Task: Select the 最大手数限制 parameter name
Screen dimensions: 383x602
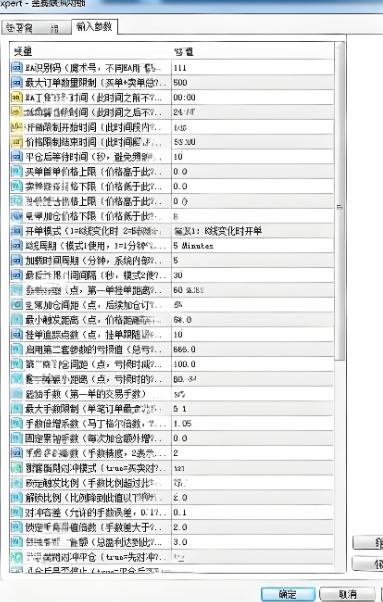Action: coord(93,408)
